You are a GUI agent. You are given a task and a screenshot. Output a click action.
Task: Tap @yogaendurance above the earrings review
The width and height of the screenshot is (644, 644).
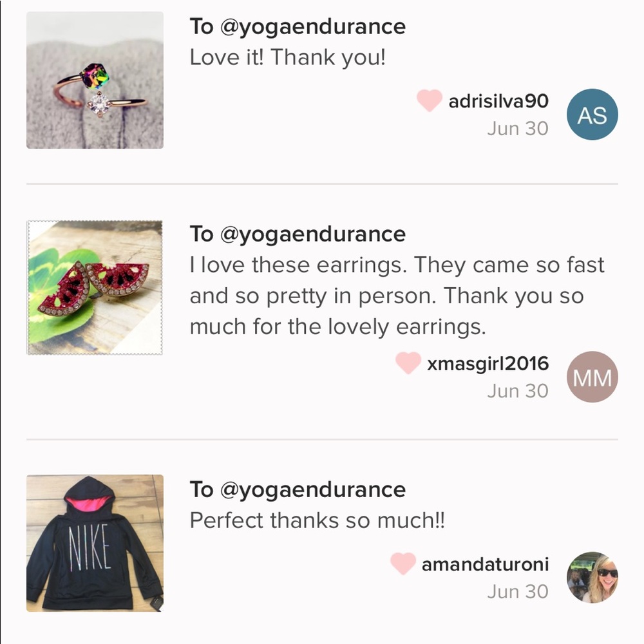tap(313, 234)
